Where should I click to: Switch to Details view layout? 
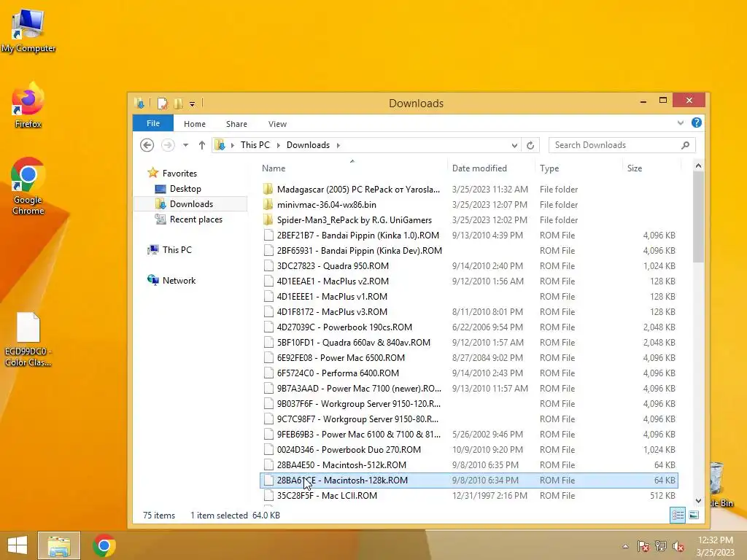coord(678,515)
